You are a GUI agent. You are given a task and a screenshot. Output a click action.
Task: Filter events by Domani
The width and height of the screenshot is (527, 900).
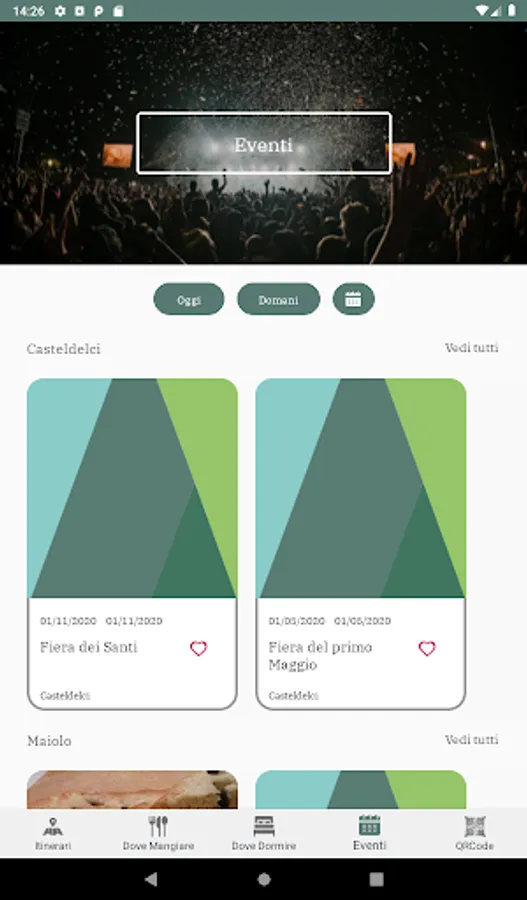(x=278, y=299)
